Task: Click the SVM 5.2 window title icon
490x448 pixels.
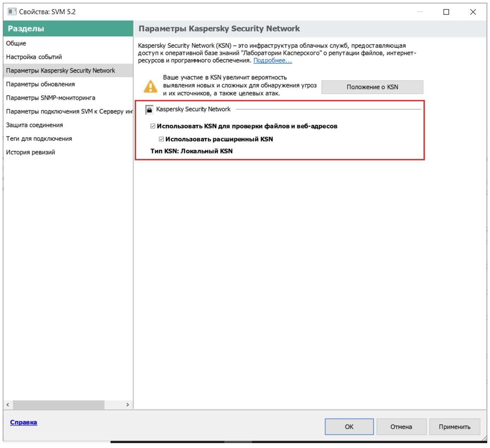Action: tap(12, 12)
